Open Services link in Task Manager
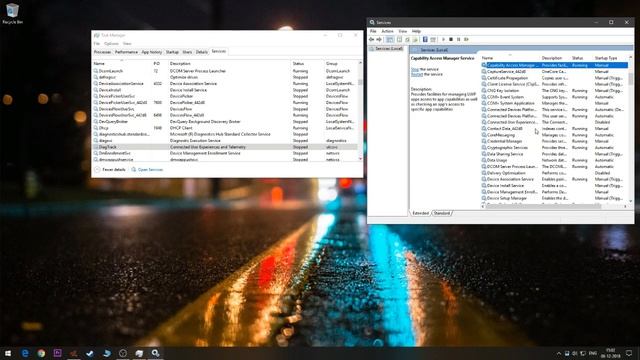 [147, 169]
